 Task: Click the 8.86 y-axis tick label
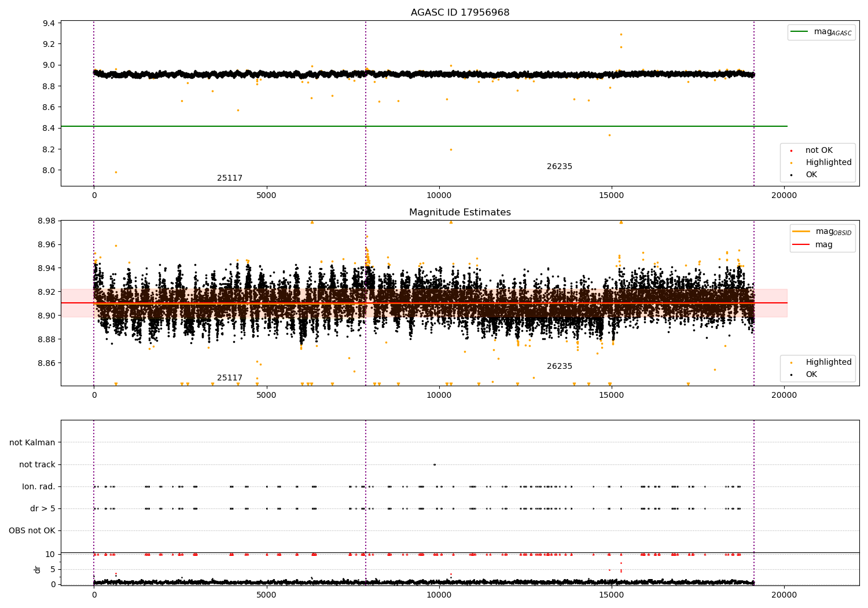(x=47, y=363)
